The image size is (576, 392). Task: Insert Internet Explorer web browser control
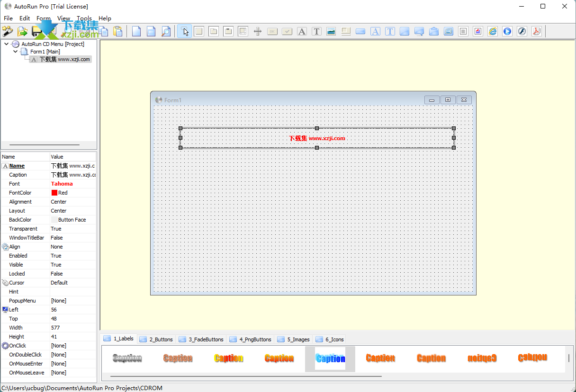(493, 32)
